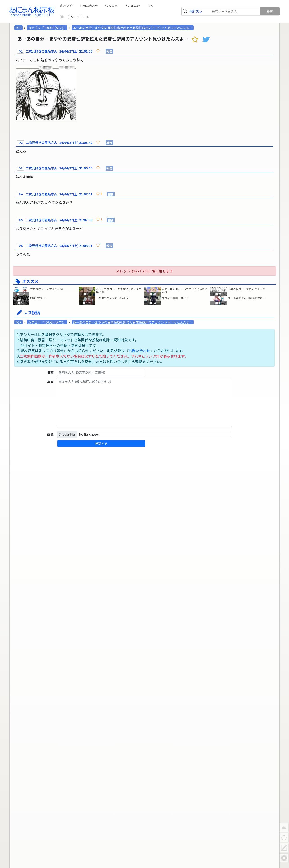Click the thumbnail with 200 comments

coord(21,291)
